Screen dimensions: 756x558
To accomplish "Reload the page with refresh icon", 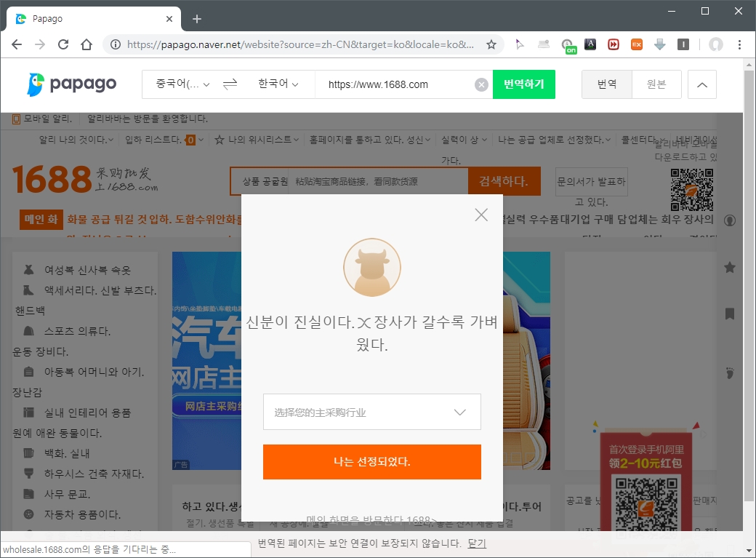I will pyautogui.click(x=63, y=45).
